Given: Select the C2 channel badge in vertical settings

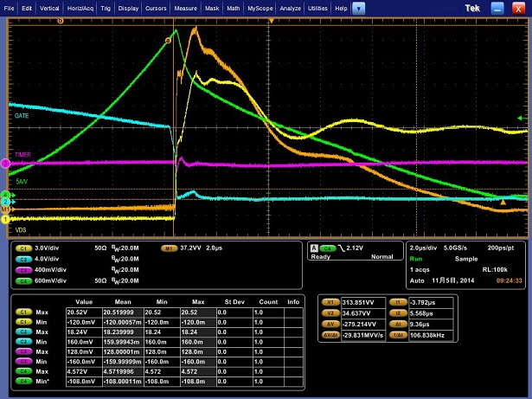Looking at the screenshot, I should 23,259.
